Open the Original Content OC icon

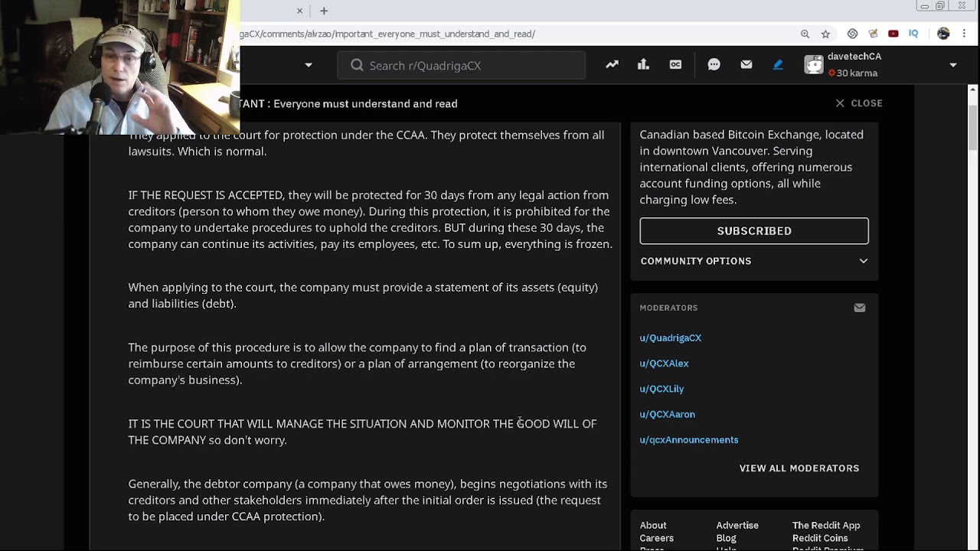tap(675, 65)
